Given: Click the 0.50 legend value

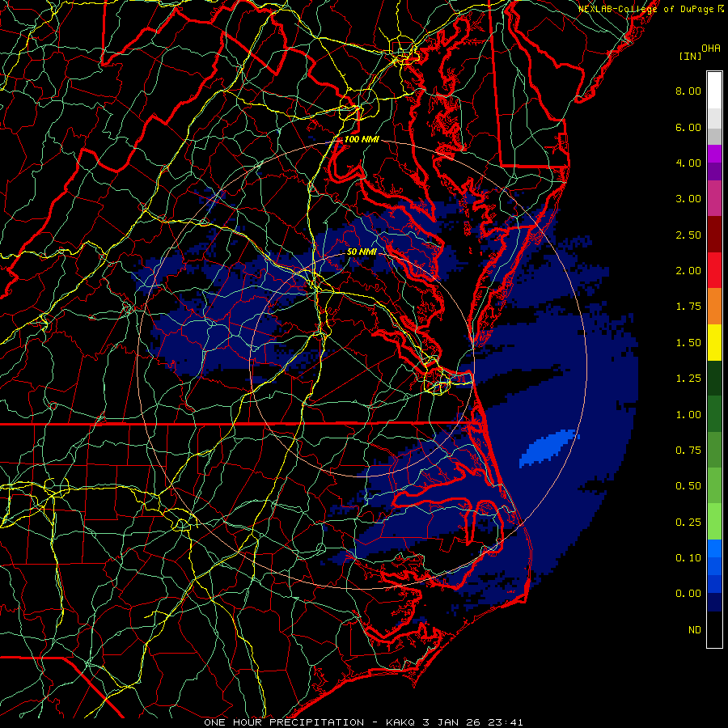Looking at the screenshot, I should pyautogui.click(x=688, y=486).
